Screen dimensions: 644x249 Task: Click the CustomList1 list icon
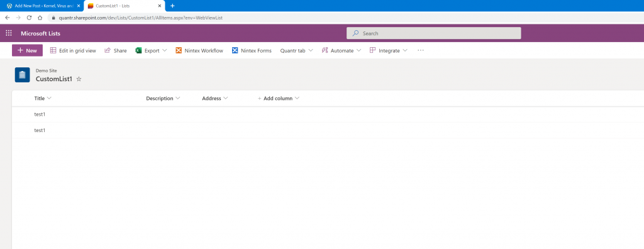(x=22, y=75)
